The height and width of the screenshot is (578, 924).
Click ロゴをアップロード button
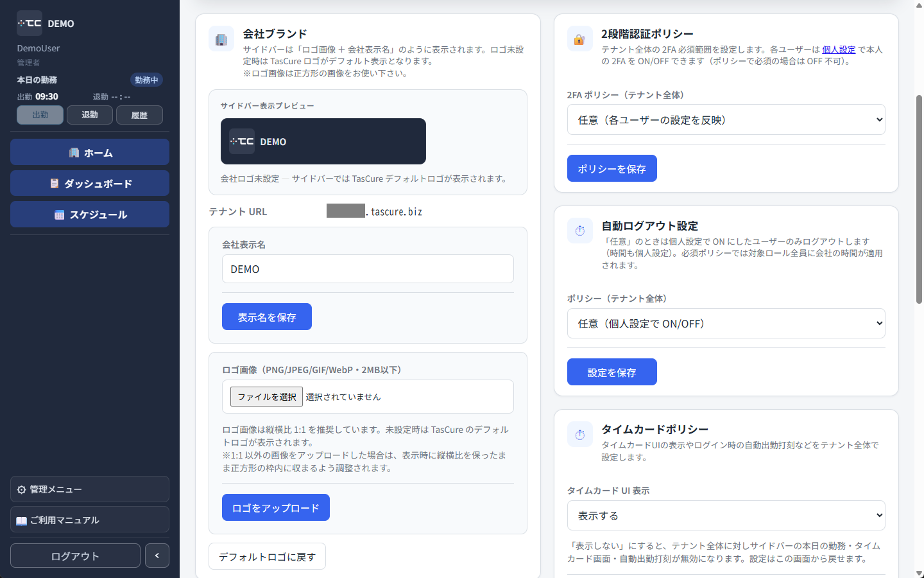[276, 507]
